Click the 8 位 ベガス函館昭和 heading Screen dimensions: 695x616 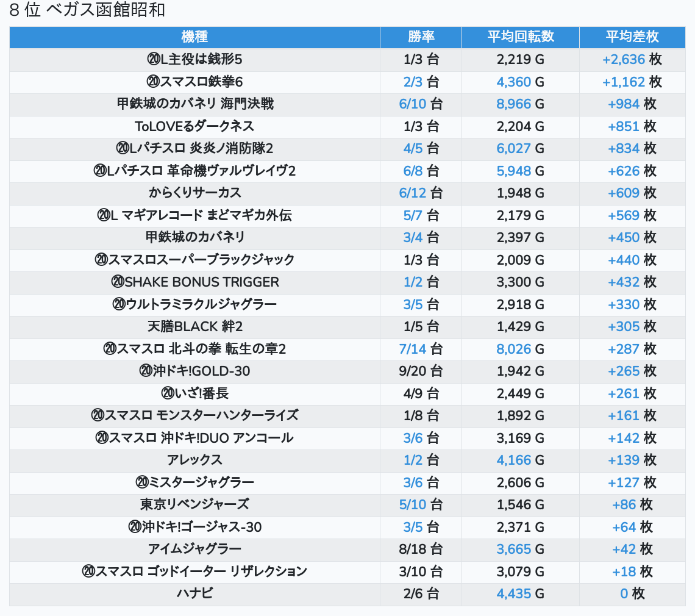(87, 10)
